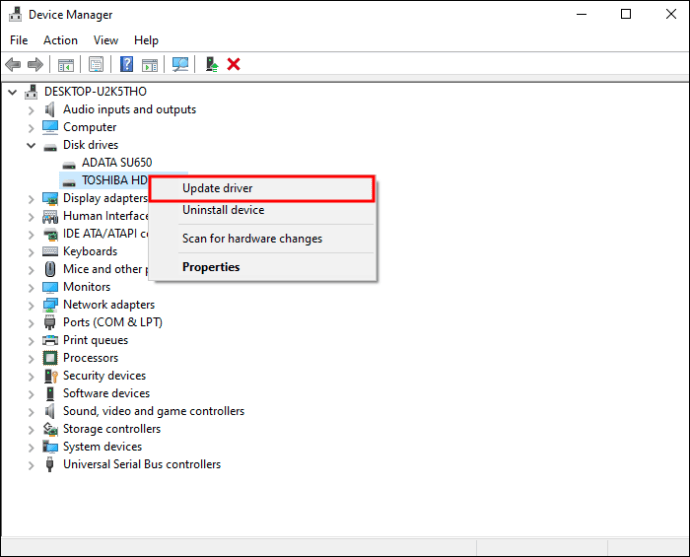The image size is (690, 557).
Task: Click the Disk drives category icon
Action: [50, 146]
